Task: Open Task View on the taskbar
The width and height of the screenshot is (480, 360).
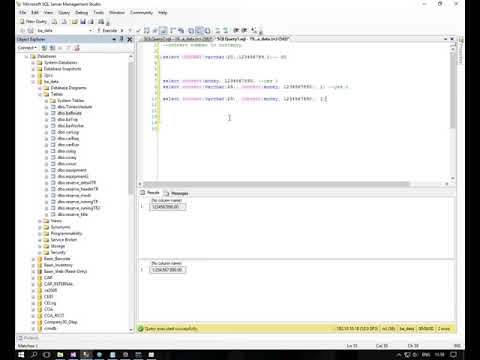Action: tap(47, 355)
